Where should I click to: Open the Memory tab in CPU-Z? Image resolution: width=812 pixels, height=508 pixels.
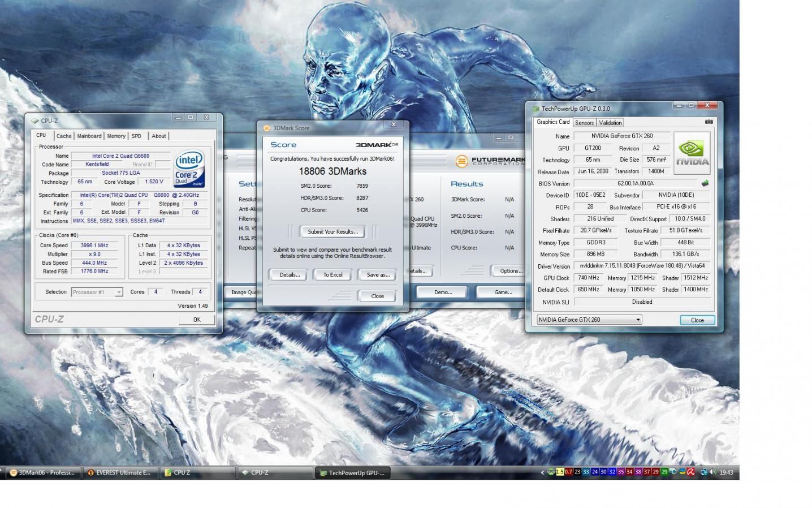(x=116, y=136)
